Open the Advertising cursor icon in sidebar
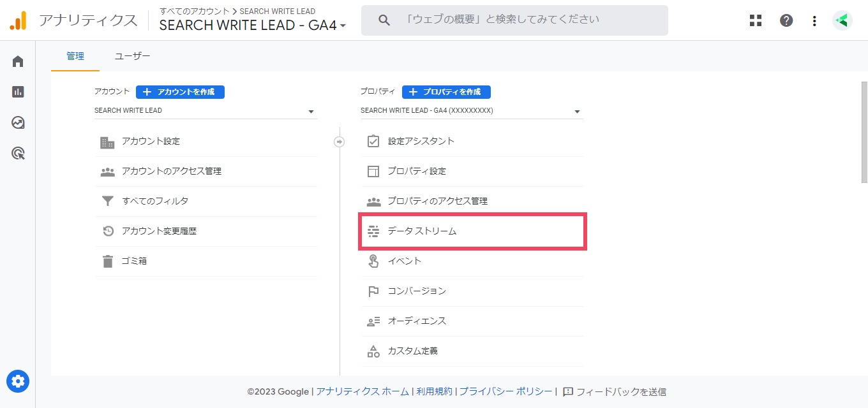The height and width of the screenshot is (408, 868). coord(18,153)
